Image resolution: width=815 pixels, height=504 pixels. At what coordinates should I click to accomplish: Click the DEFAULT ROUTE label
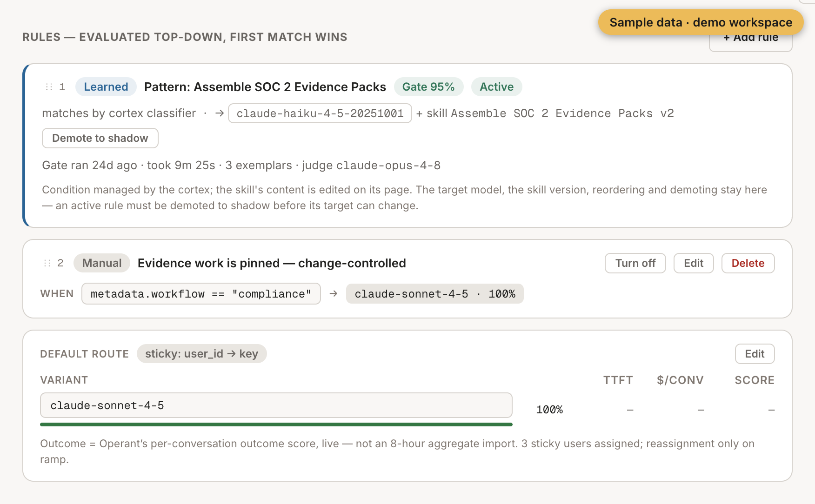(85, 354)
